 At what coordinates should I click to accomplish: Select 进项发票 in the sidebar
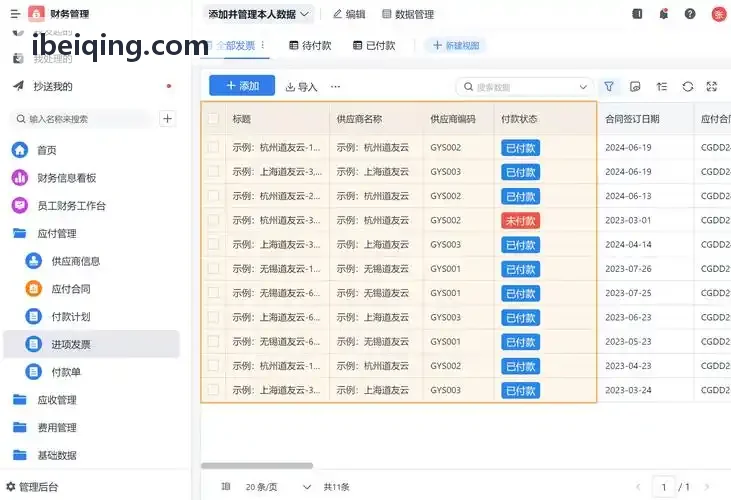pyautogui.click(x=91, y=344)
